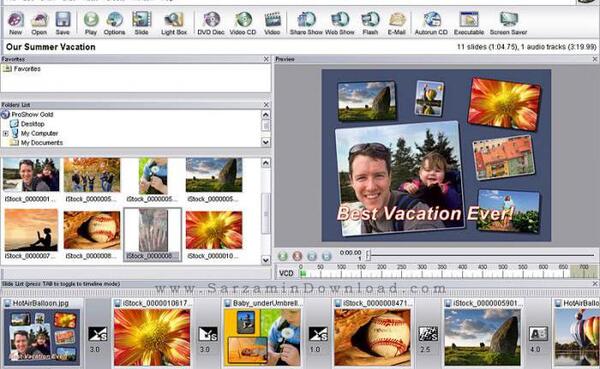Select the Screen Saver output icon

(x=509, y=23)
